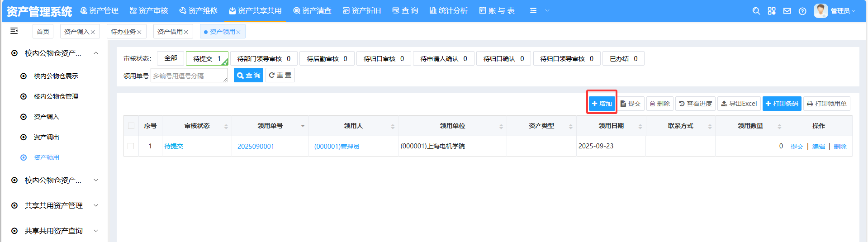
Task: Open the mail envelope icon
Action: (787, 11)
